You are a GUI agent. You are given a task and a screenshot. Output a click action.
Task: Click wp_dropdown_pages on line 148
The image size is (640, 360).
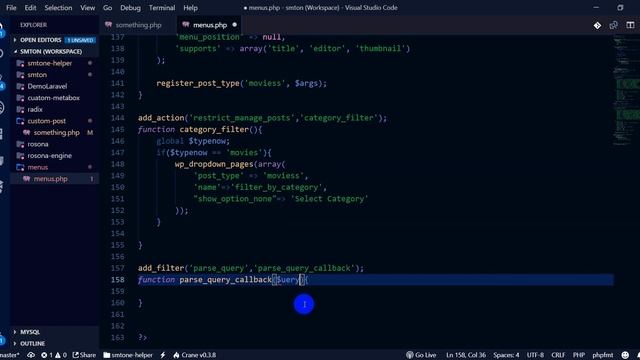tap(214, 164)
